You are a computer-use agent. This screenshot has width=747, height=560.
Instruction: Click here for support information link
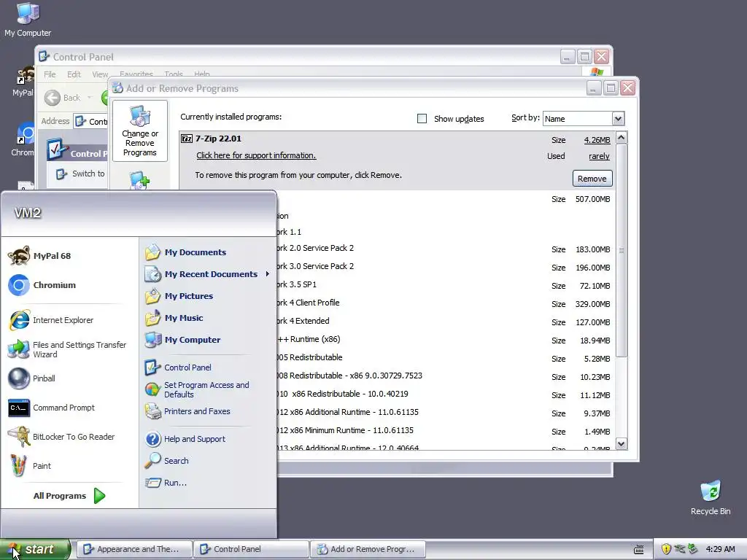pyautogui.click(x=256, y=156)
